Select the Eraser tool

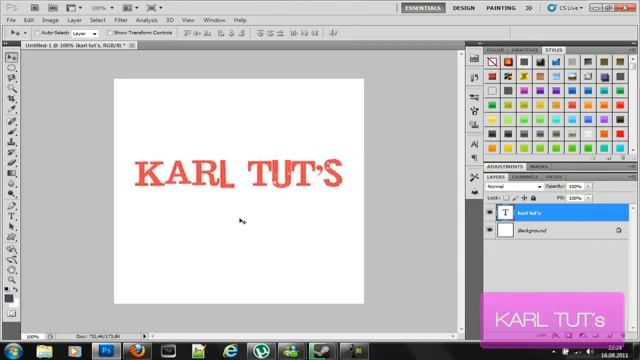point(11,163)
